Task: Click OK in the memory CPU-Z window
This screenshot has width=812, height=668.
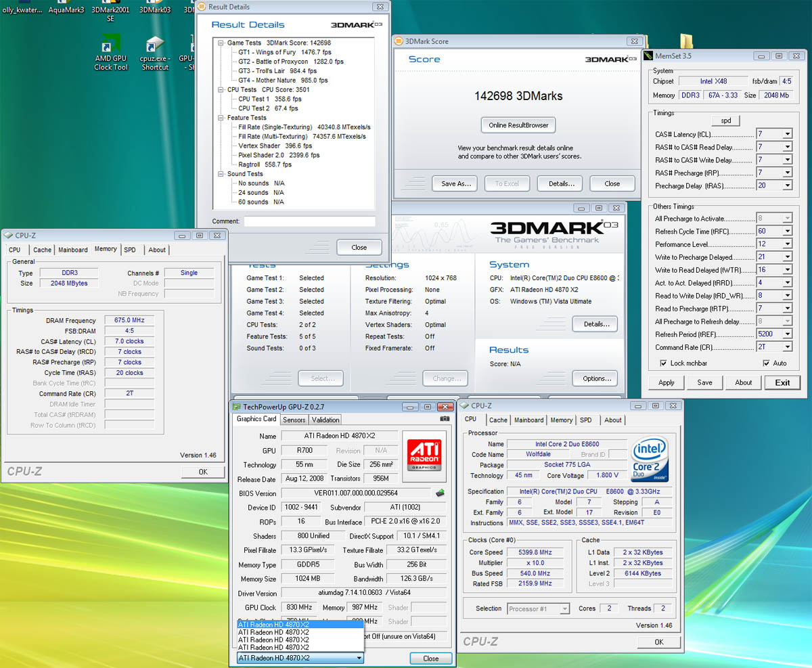Action: [x=203, y=472]
